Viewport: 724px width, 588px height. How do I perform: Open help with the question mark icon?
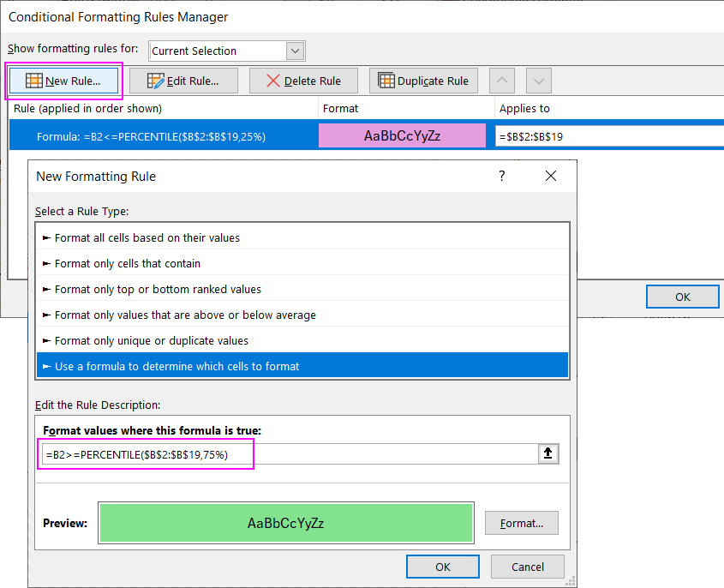click(502, 176)
